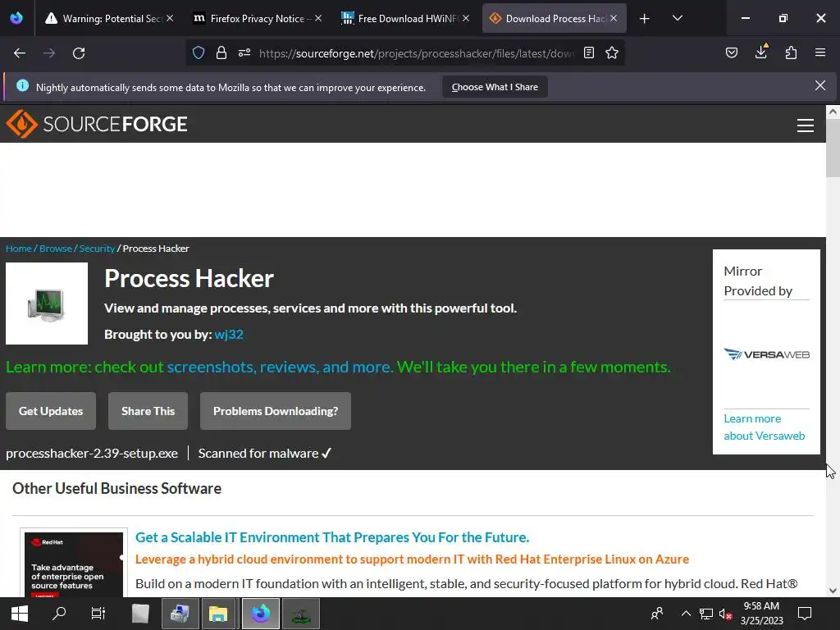Click Firefox Nightly taskbar icon
This screenshot has width=840, height=630.
tap(260, 614)
